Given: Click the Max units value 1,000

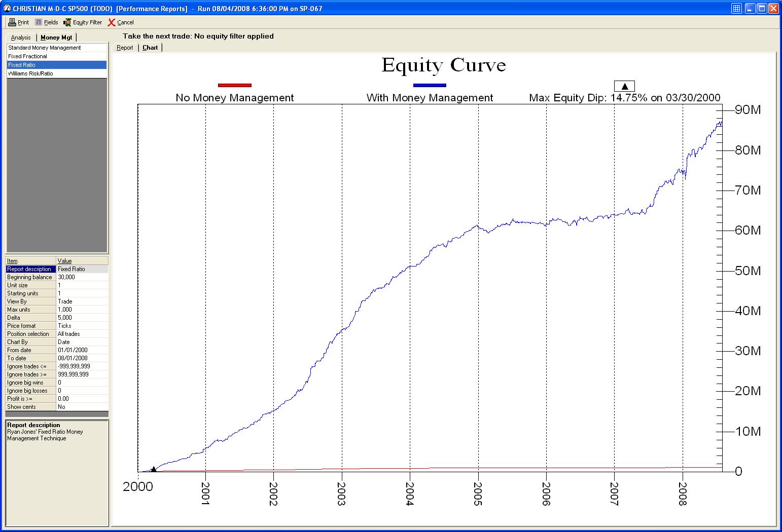Looking at the screenshot, I should click(82, 310).
